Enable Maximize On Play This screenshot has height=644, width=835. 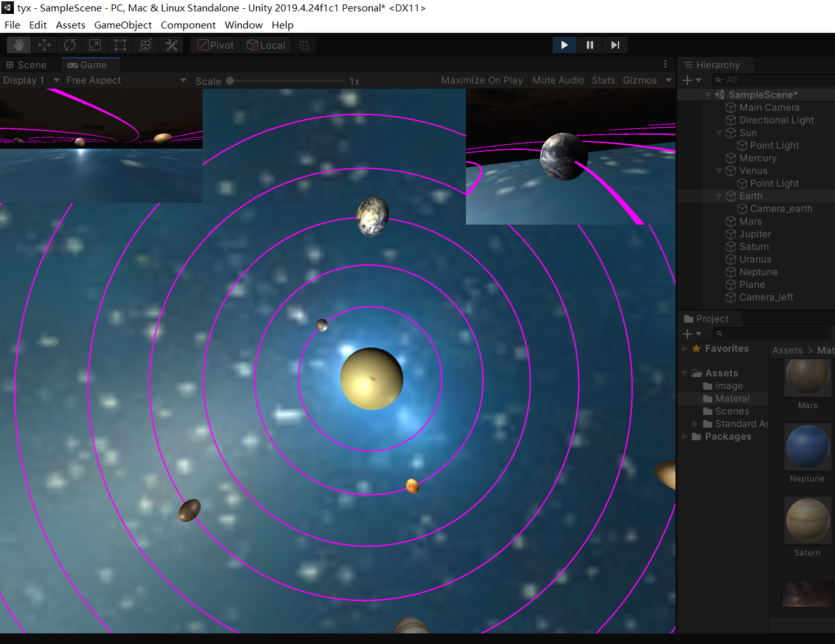(x=482, y=80)
